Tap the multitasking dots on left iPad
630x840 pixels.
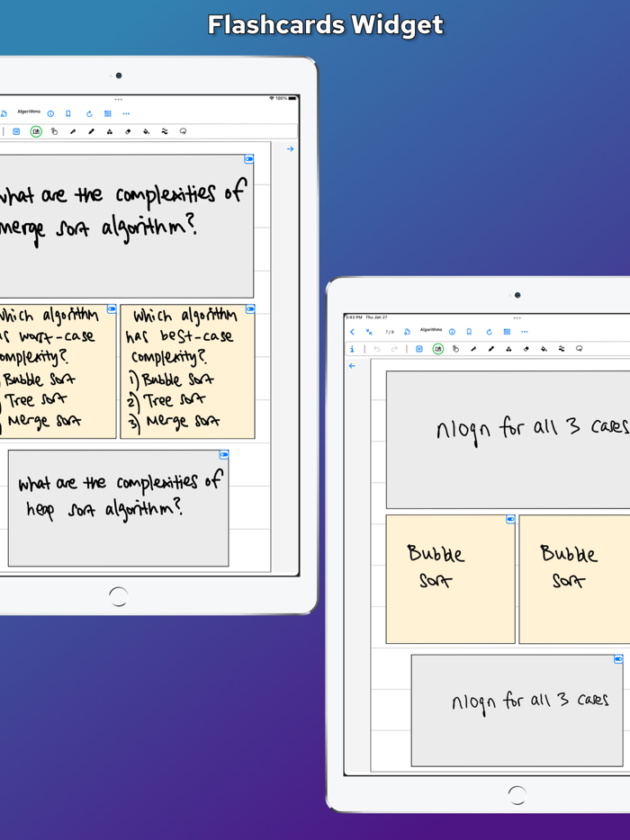tap(119, 99)
